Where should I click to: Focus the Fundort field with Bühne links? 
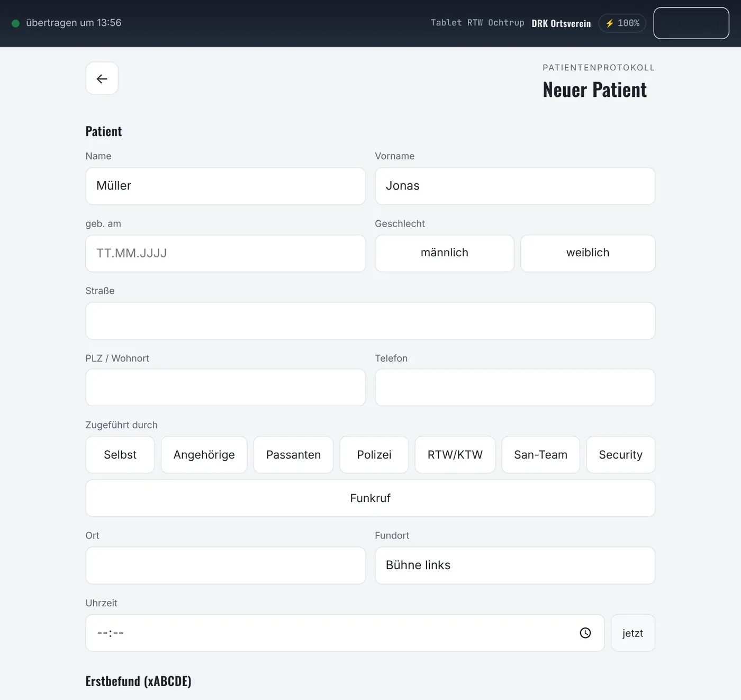[515, 566]
